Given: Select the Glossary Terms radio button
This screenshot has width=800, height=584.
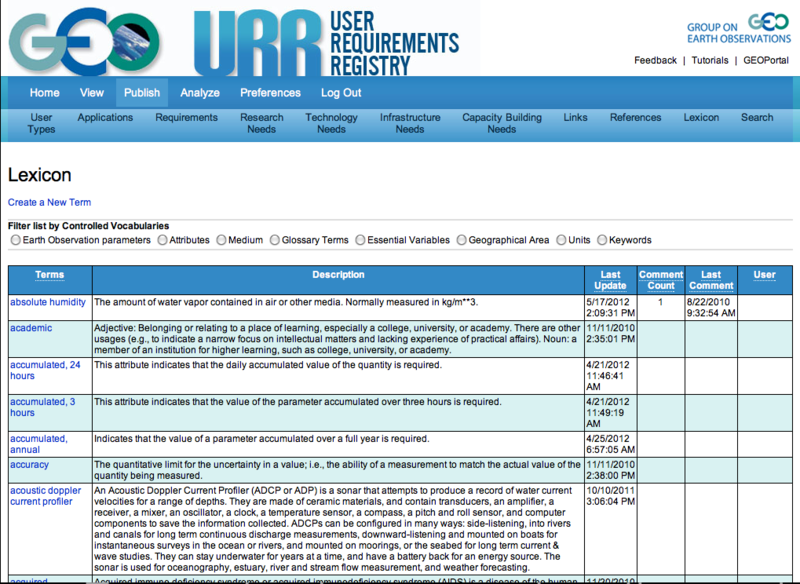Looking at the screenshot, I should point(275,240).
